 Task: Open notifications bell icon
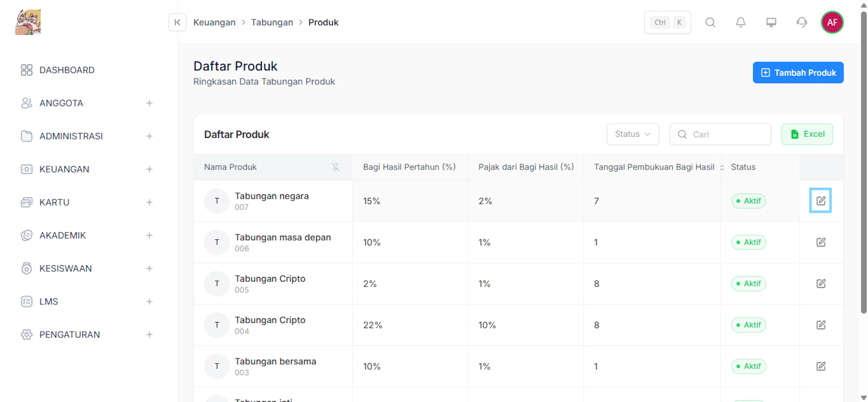click(x=740, y=22)
